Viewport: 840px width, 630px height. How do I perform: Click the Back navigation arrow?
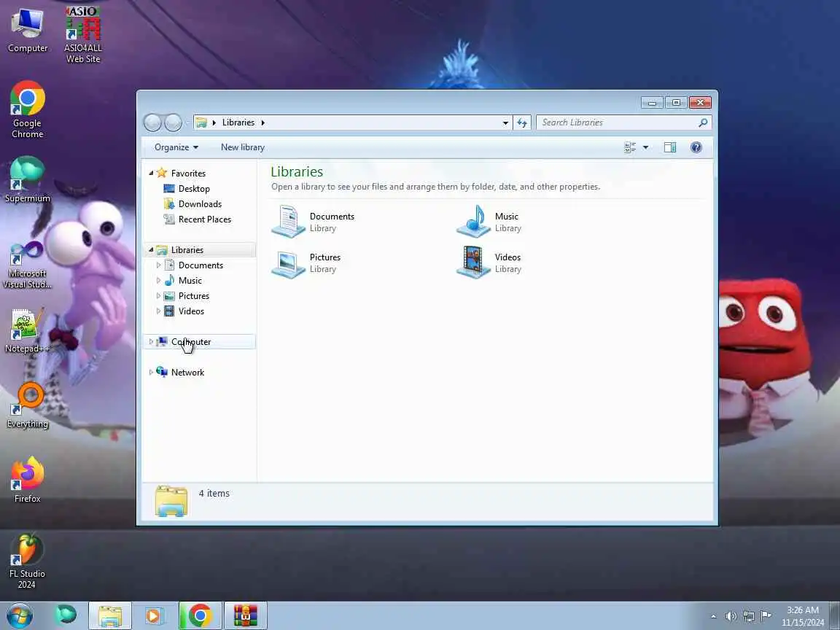152,122
